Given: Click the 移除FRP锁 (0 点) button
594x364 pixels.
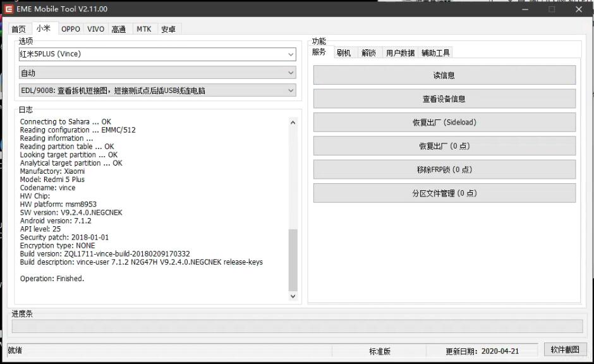Looking at the screenshot, I should [x=444, y=169].
